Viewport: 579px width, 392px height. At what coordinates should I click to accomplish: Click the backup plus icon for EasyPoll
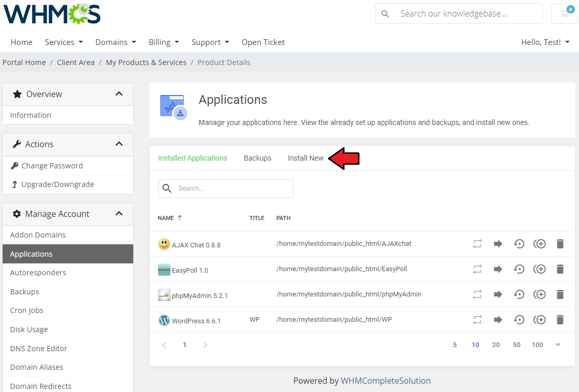540,269
